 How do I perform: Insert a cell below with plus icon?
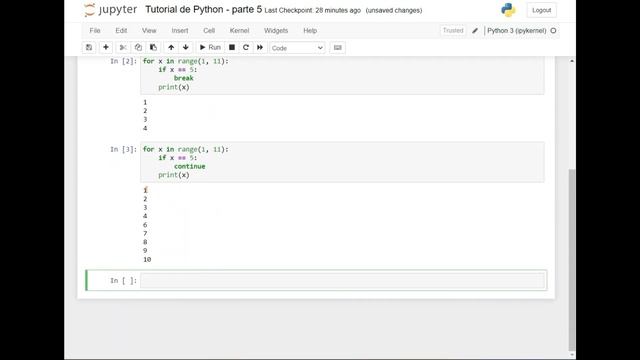(x=106, y=48)
